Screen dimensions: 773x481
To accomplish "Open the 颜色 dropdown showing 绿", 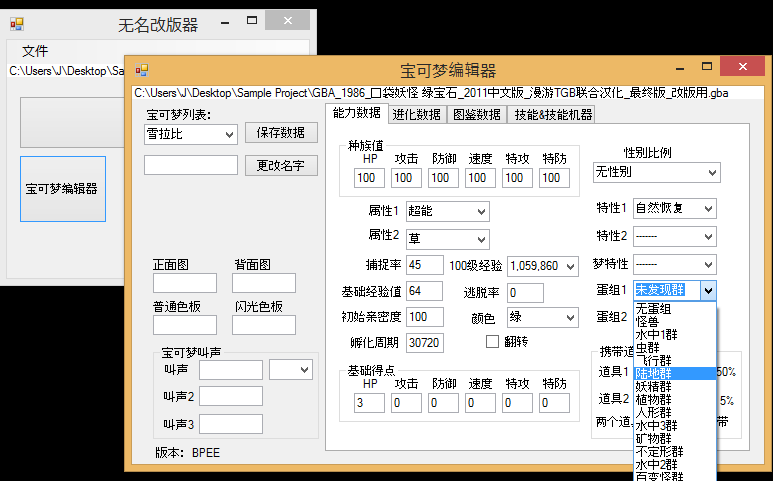I will click(x=543, y=317).
